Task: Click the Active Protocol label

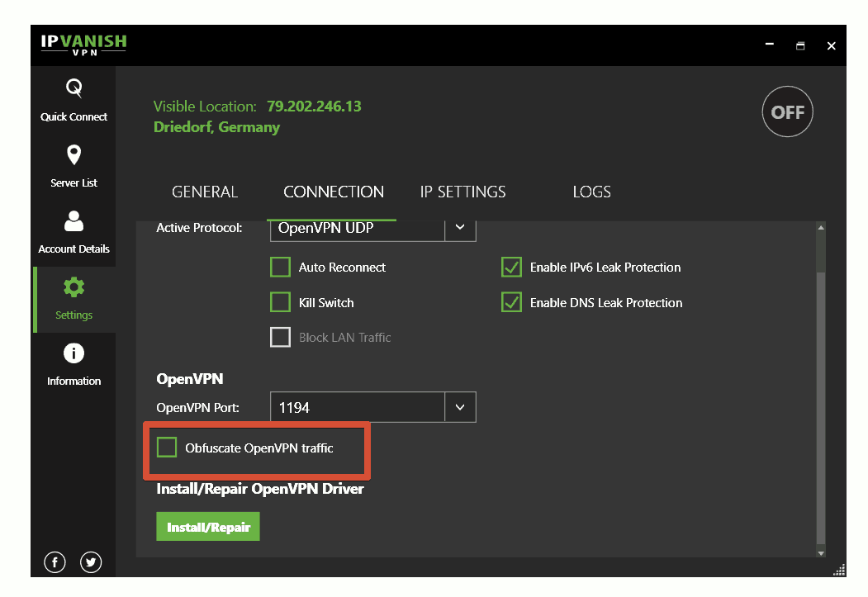Action: [x=199, y=228]
